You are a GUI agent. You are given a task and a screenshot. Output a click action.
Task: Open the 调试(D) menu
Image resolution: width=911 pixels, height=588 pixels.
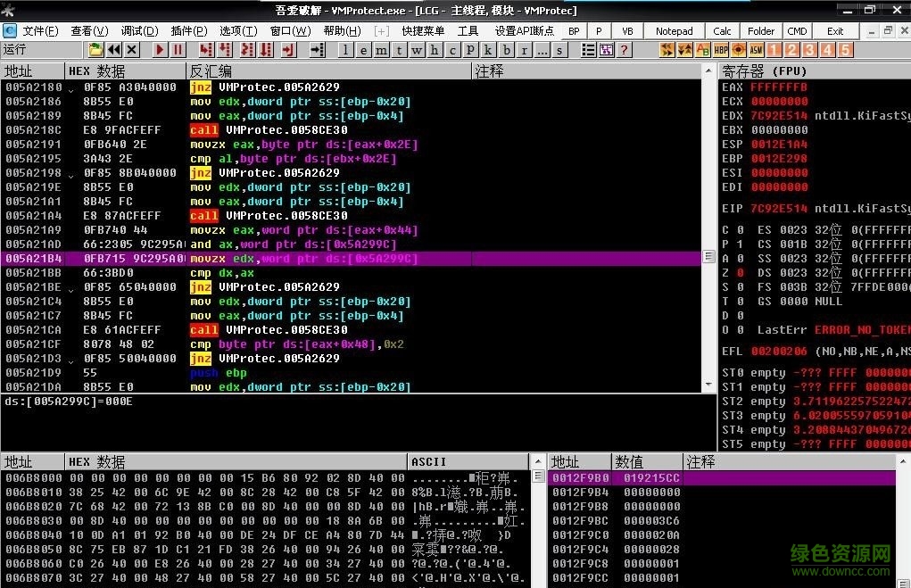tap(139, 31)
